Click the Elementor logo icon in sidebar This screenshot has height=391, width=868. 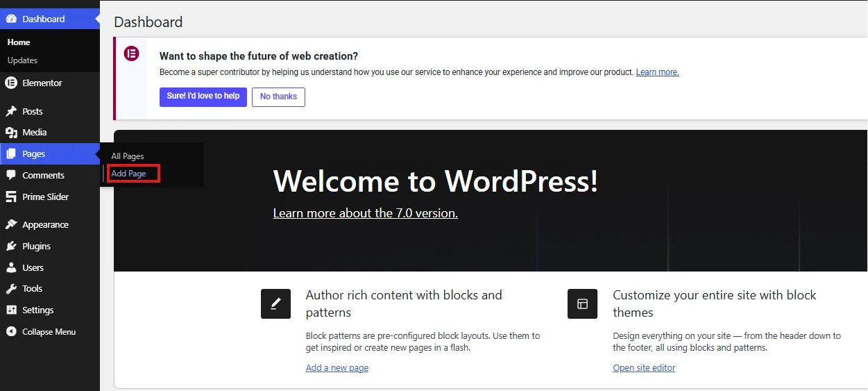(x=11, y=83)
